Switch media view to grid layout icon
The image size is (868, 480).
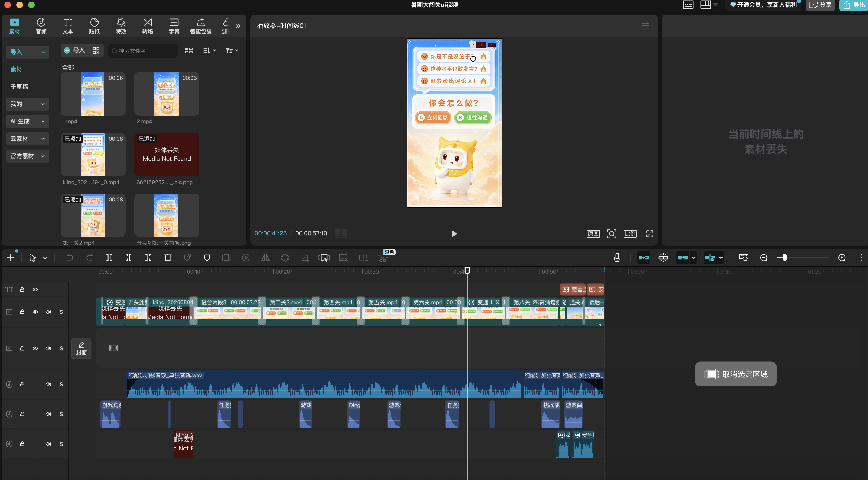coord(189,50)
